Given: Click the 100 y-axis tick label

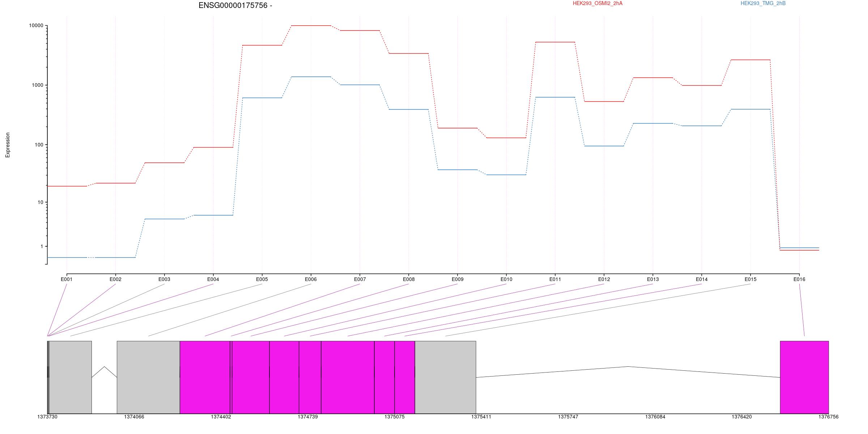Looking at the screenshot, I should tap(39, 145).
